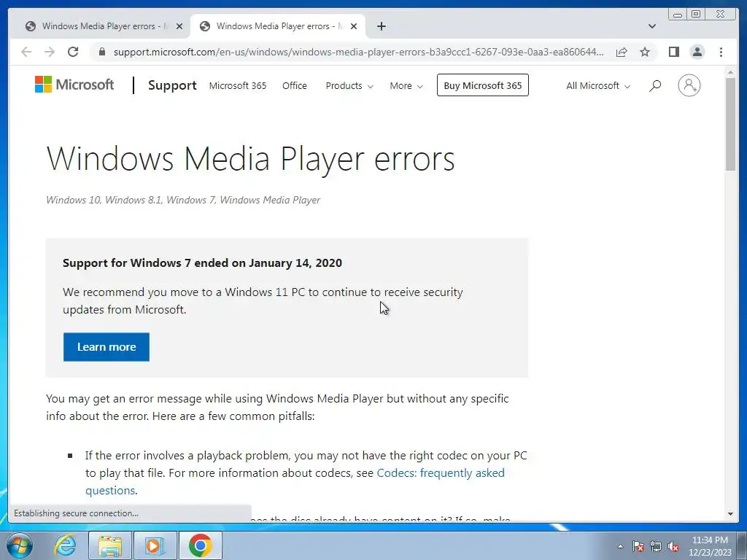Viewport: 747px width, 560px height.
Task: Open Windows Explorer folder on taskbar
Action: pos(110,545)
